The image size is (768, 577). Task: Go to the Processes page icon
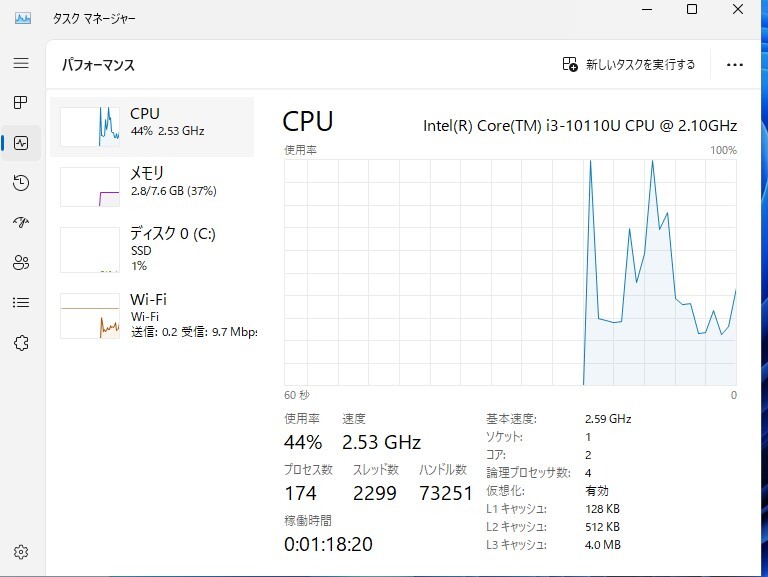pos(21,103)
